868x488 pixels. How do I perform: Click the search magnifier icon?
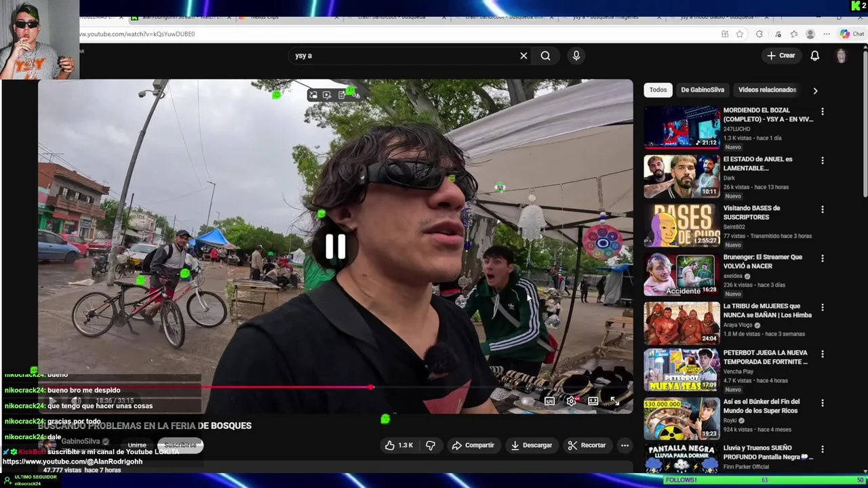[x=545, y=56]
